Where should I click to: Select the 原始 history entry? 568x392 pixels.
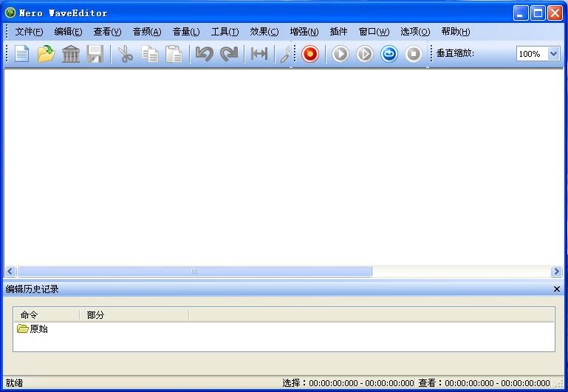tap(32, 329)
